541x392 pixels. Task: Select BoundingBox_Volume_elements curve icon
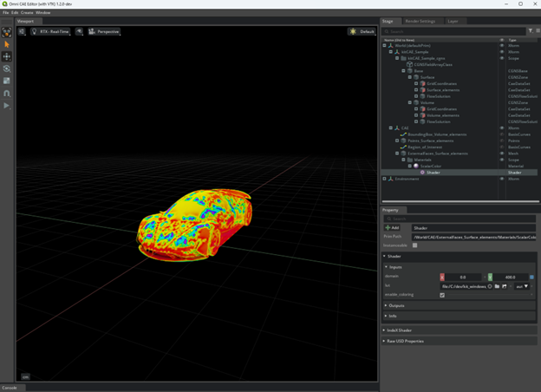point(403,134)
